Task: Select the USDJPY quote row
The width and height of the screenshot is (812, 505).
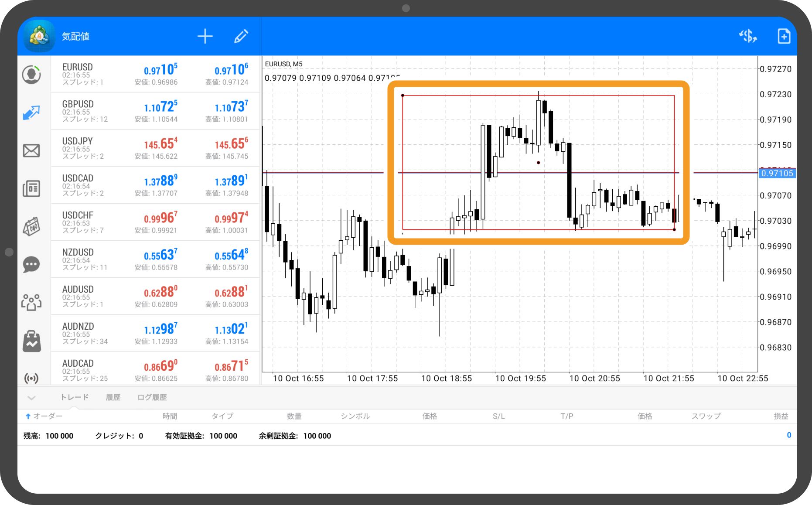Action: 155,148
